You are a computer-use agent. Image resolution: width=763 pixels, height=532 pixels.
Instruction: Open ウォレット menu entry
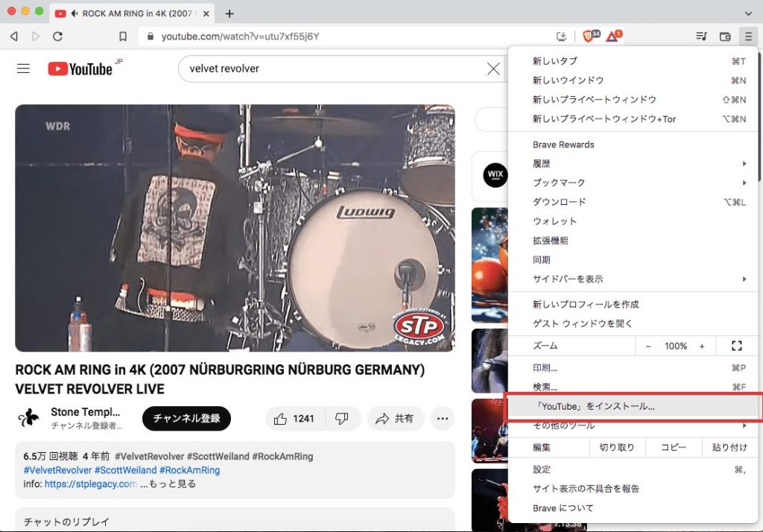(633, 221)
